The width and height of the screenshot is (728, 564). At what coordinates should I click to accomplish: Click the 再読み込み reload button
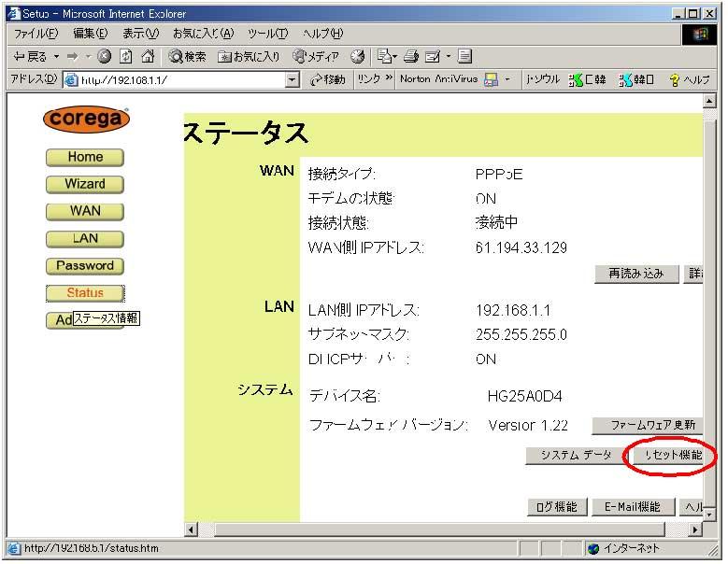click(635, 274)
